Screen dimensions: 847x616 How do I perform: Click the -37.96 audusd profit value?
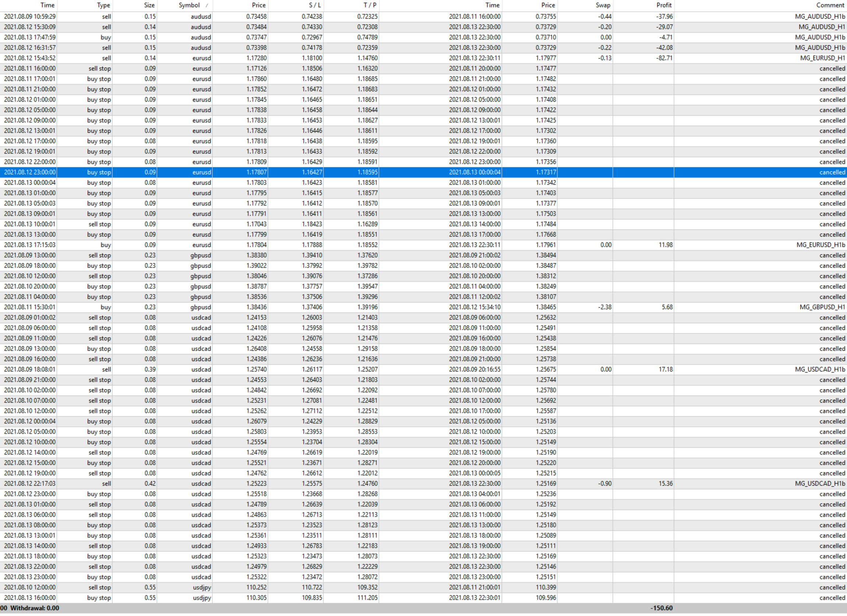click(664, 17)
